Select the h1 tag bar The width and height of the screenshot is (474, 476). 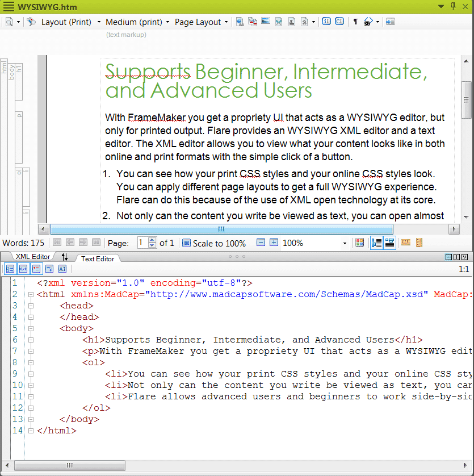point(19,82)
